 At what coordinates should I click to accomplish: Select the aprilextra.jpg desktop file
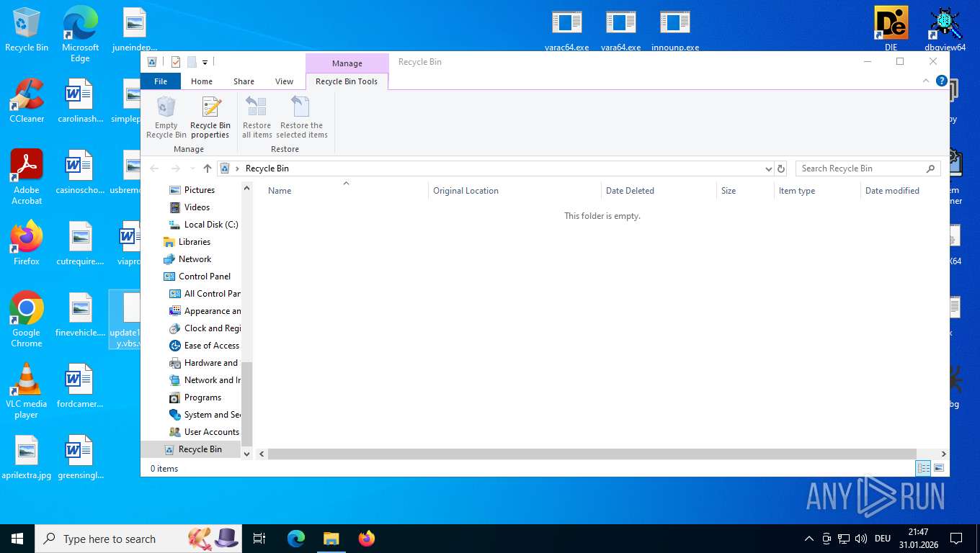(x=27, y=457)
